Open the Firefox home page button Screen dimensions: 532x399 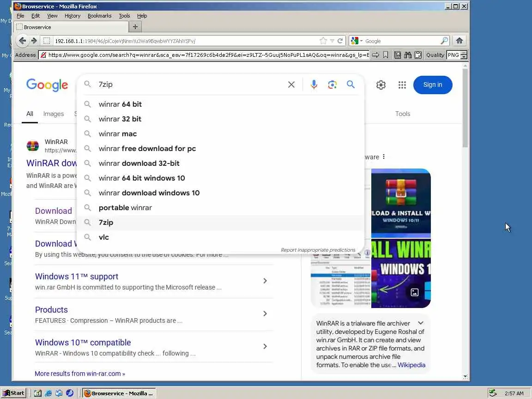click(459, 41)
